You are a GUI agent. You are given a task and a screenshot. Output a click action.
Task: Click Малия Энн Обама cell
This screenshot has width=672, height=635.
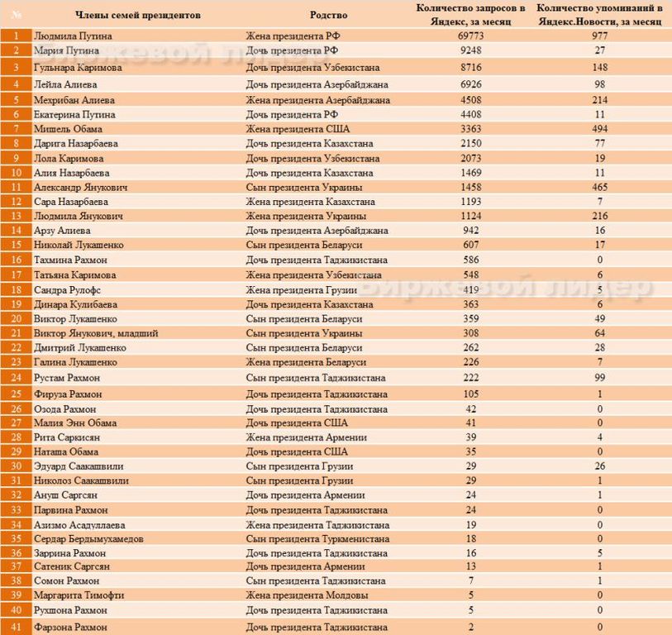(x=75, y=423)
